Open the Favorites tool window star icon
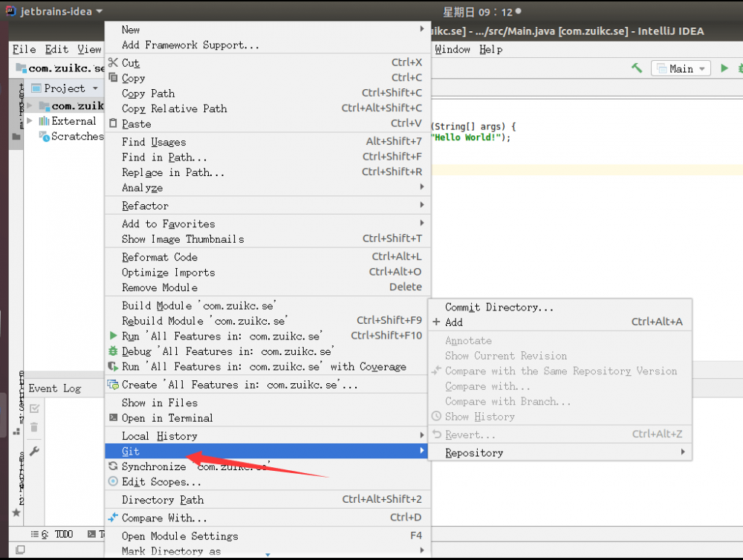 [x=16, y=512]
